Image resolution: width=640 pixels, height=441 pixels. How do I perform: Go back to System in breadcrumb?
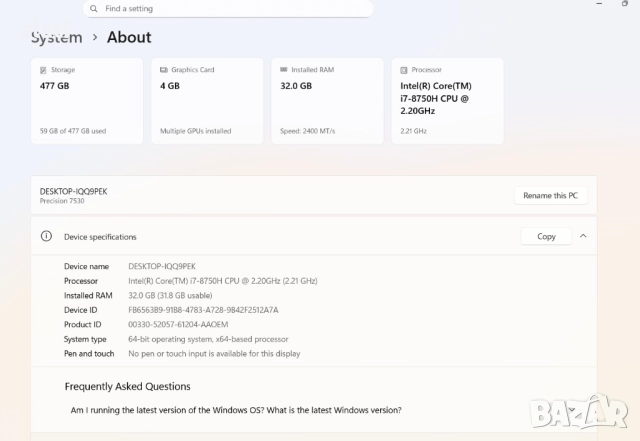[x=56, y=38]
